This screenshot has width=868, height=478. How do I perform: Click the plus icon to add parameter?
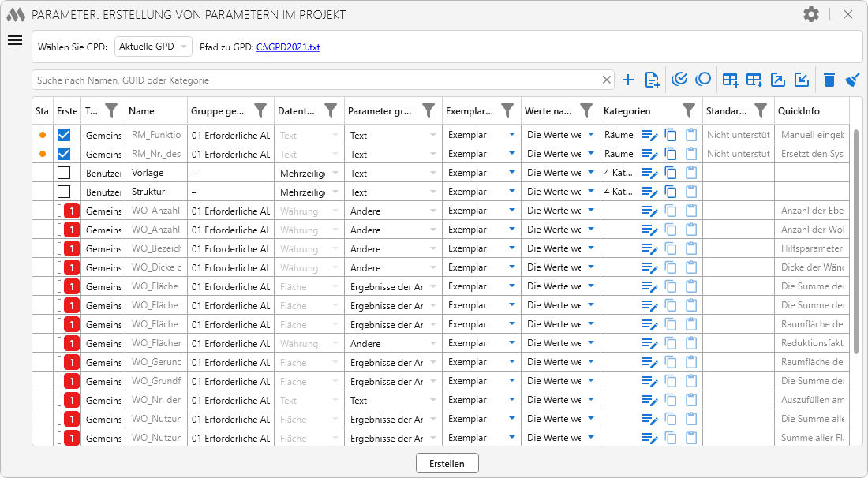(628, 80)
